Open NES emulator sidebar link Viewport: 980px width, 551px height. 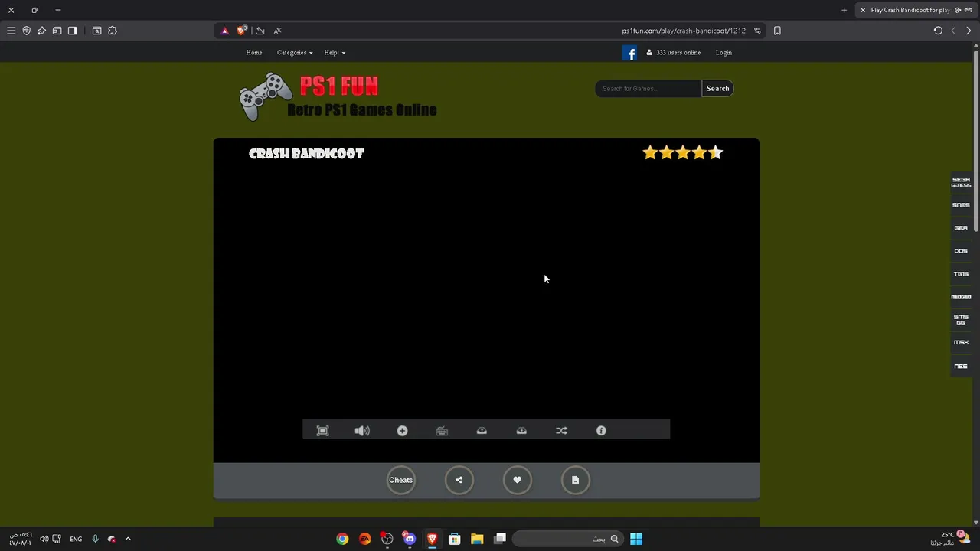coord(961,367)
